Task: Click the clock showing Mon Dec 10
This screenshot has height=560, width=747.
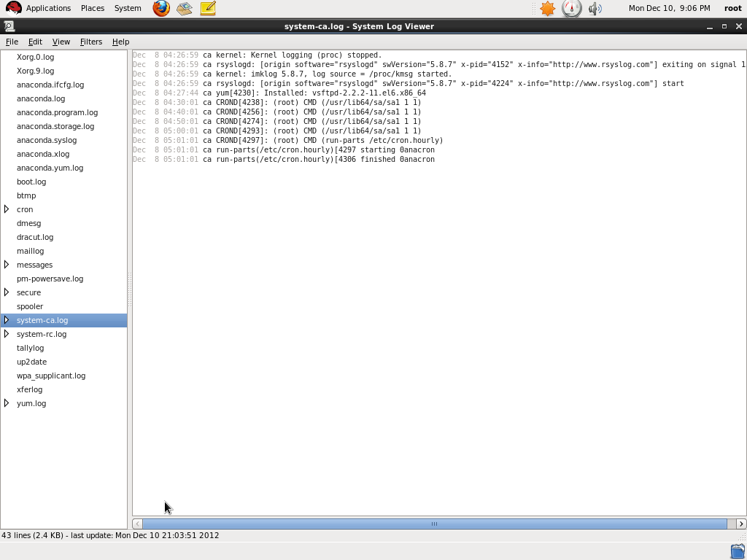Action: pyautogui.click(x=670, y=8)
